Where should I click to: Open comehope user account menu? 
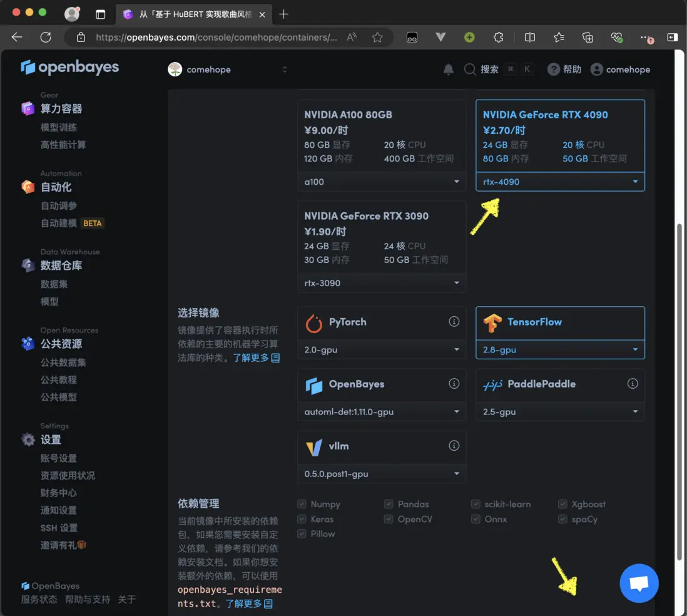click(x=620, y=69)
